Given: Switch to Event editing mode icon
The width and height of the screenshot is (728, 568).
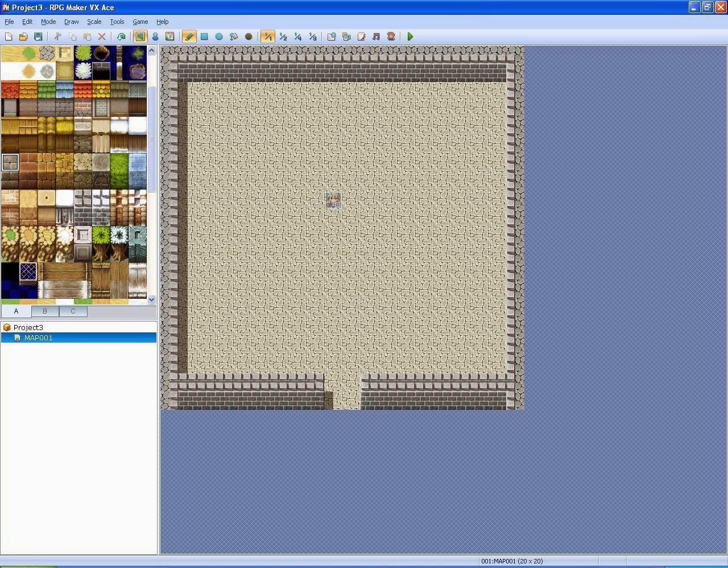Looking at the screenshot, I should tap(155, 36).
